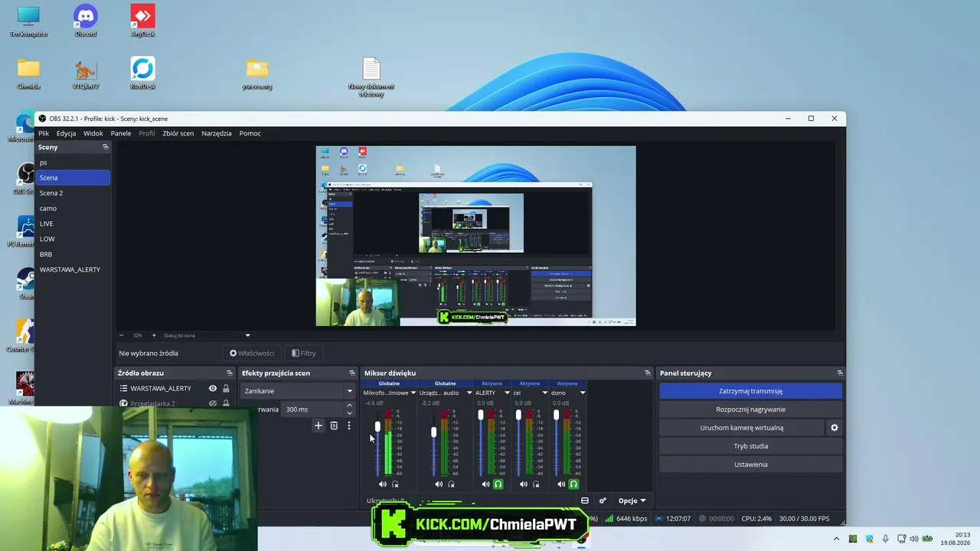Open source Właściwości properties button

point(252,354)
